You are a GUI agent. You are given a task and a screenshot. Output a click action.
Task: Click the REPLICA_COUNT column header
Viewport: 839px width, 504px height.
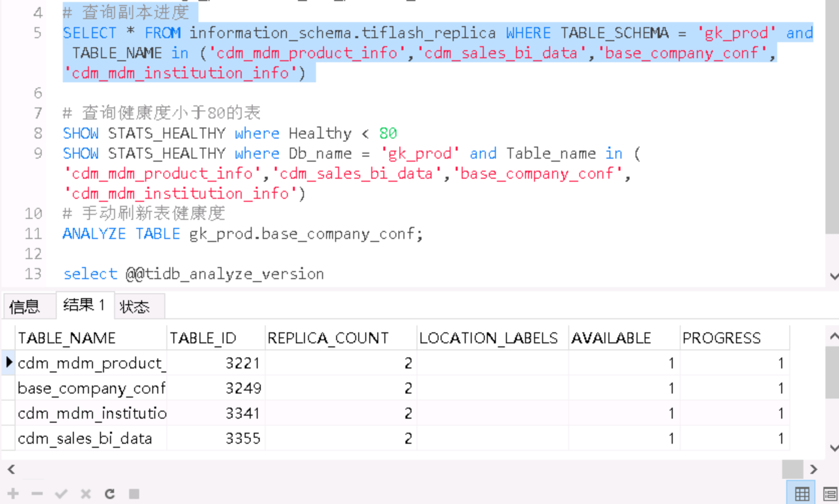coord(341,338)
